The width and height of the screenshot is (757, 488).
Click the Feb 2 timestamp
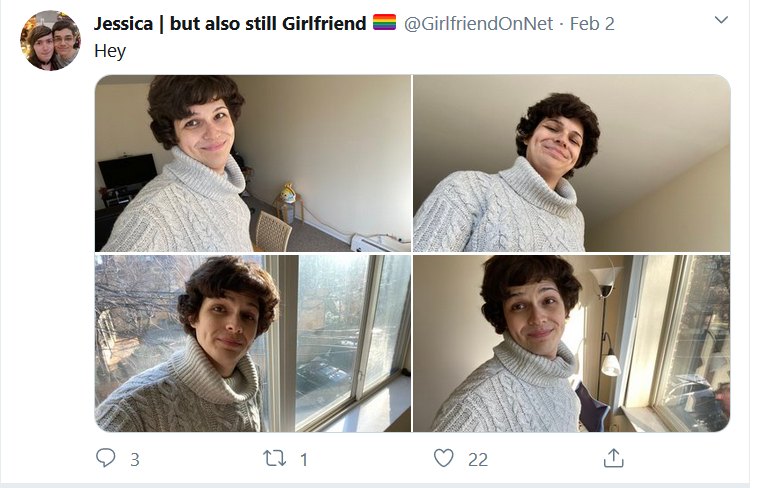pyautogui.click(x=592, y=23)
